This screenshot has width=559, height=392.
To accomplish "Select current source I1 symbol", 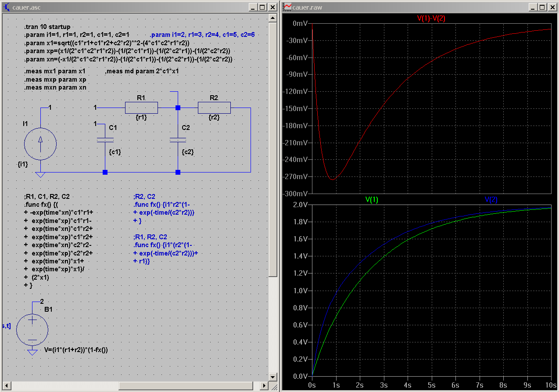I will 40,144.
